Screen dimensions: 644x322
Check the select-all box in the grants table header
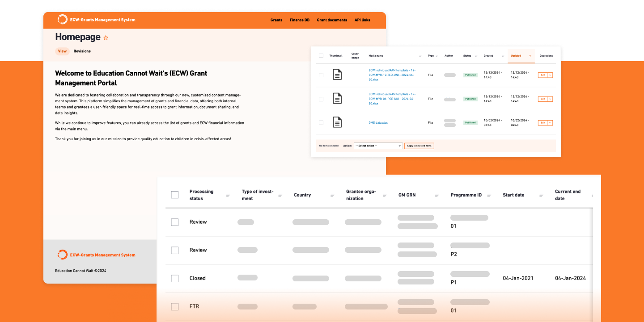pos(175,195)
